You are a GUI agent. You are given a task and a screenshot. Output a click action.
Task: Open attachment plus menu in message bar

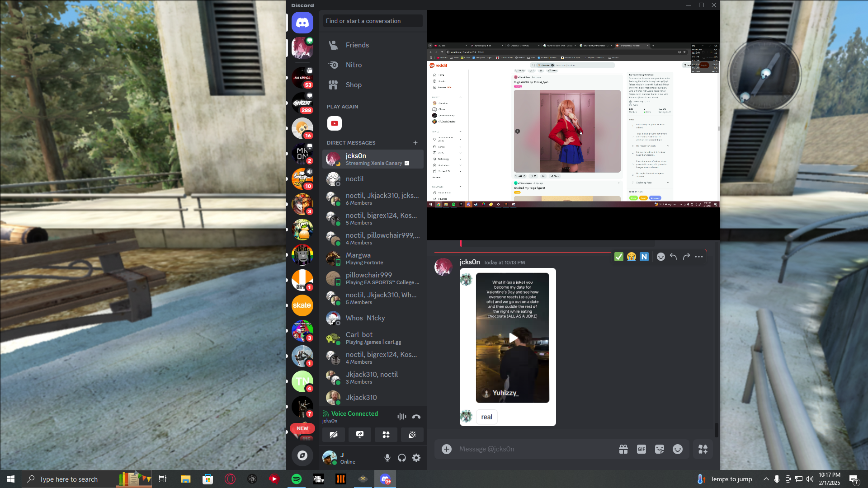[x=447, y=449]
